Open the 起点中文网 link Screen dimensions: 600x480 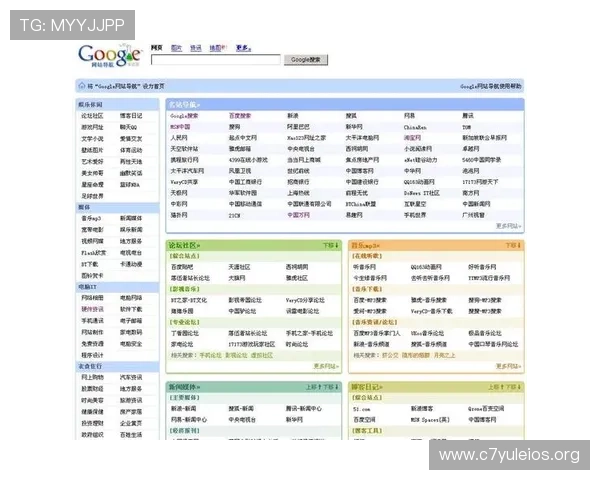[243, 137]
